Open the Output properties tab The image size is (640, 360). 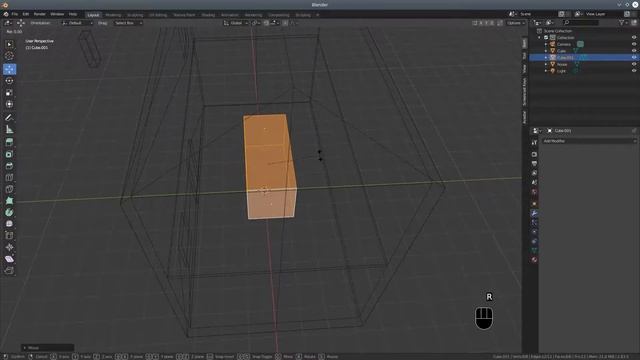point(534,164)
